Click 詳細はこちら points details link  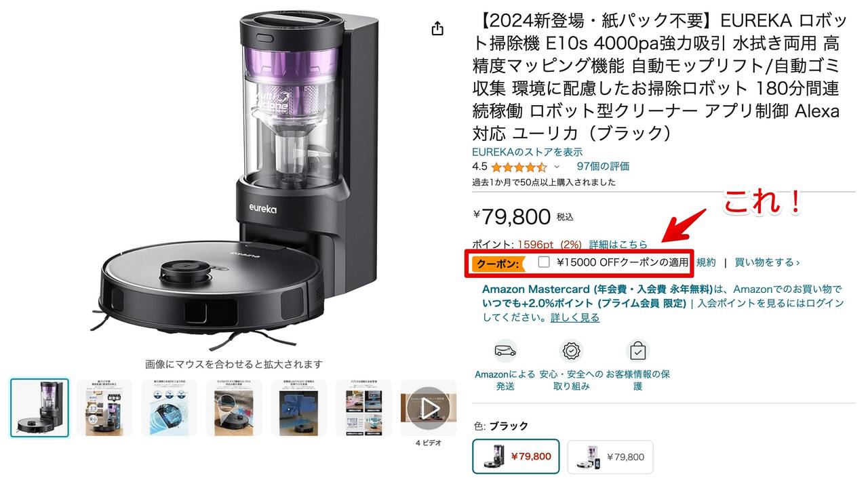tap(618, 244)
